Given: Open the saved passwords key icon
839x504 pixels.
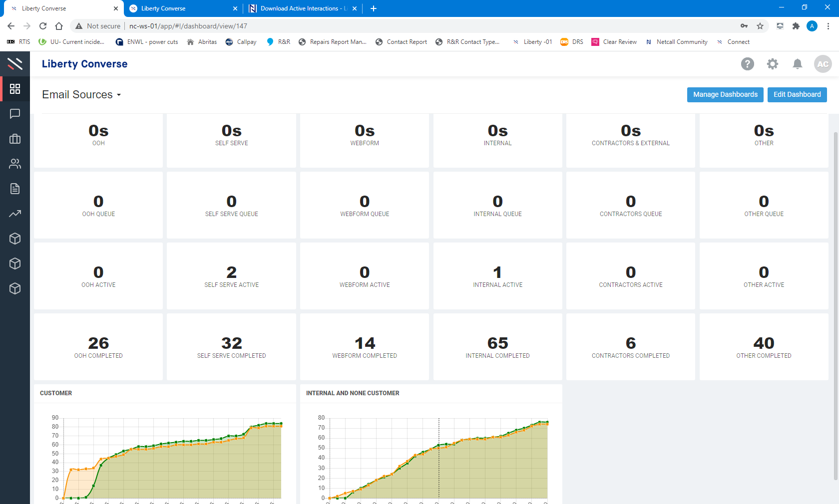Looking at the screenshot, I should click(744, 26).
